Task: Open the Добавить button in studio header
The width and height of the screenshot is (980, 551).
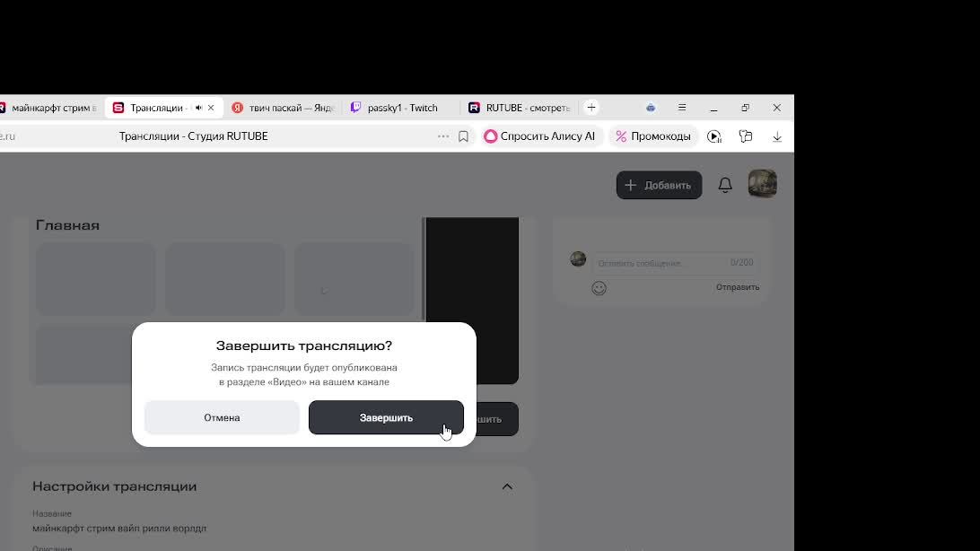Action: (x=659, y=185)
